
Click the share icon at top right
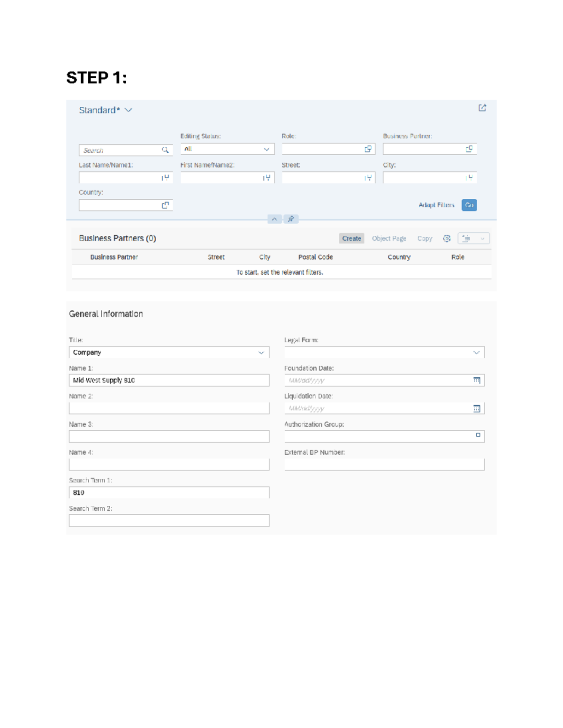click(x=482, y=108)
